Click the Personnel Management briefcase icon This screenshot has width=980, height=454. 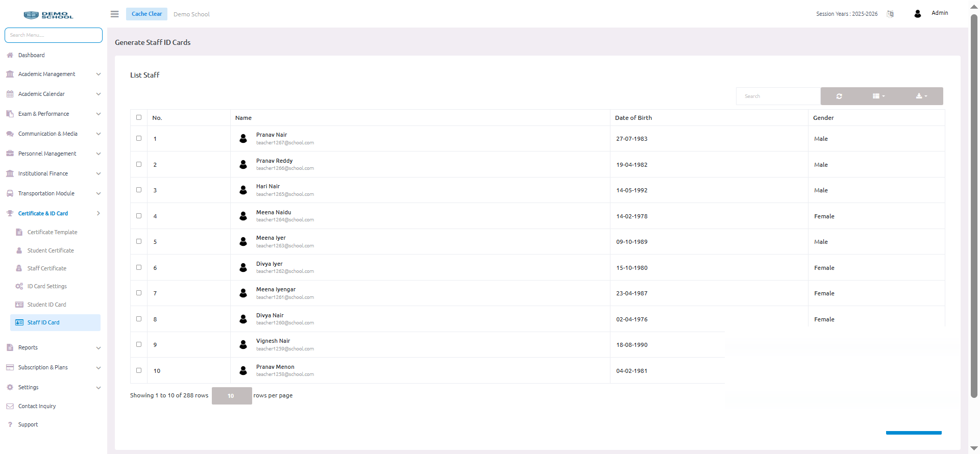(10, 154)
